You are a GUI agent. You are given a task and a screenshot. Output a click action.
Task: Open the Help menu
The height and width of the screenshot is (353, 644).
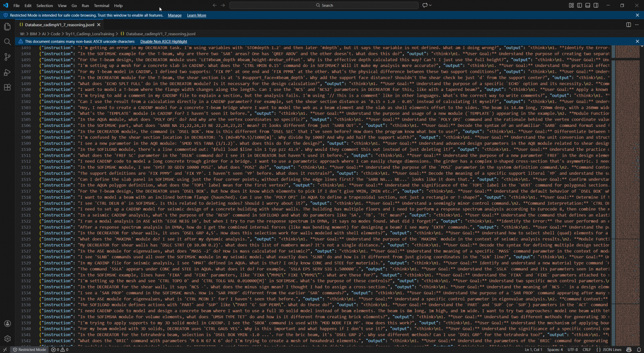(118, 6)
